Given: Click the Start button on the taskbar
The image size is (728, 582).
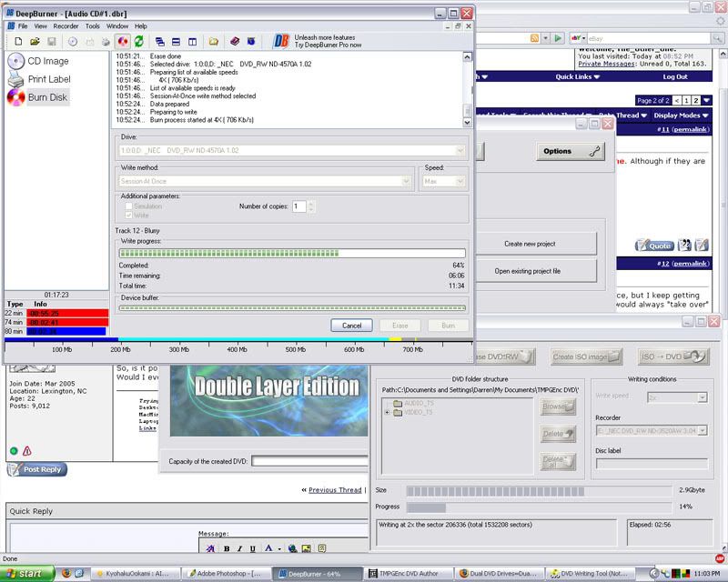Looking at the screenshot, I should coord(27,574).
